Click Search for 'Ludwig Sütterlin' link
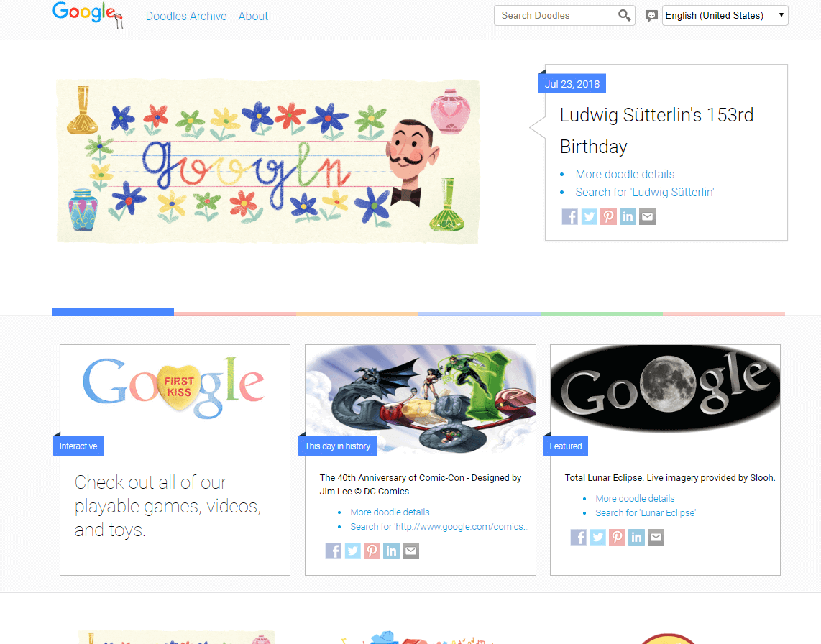This screenshot has height=644, width=821. [x=645, y=192]
